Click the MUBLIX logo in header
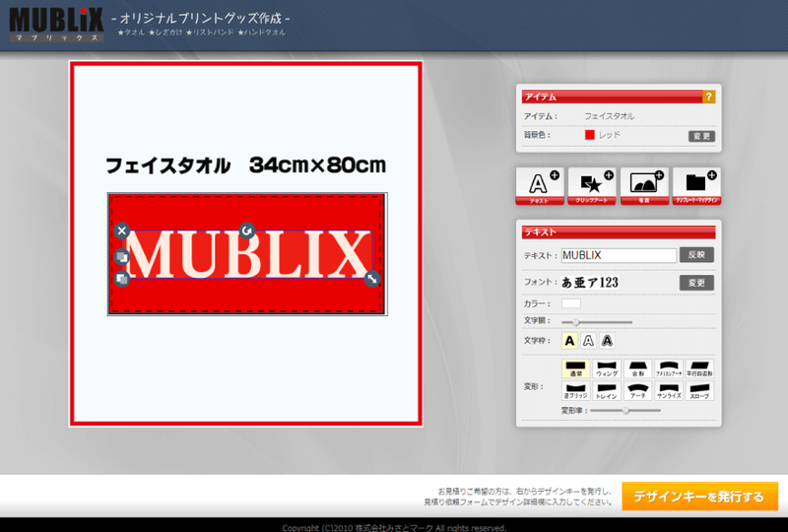 click(x=57, y=24)
